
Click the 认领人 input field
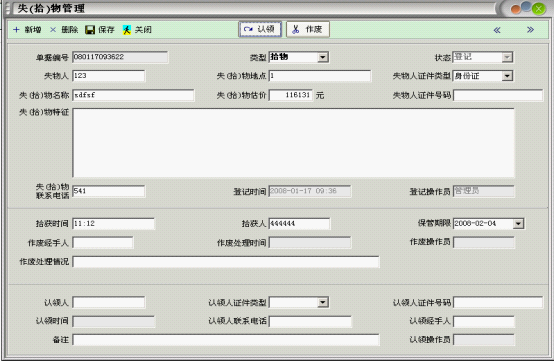pos(108,302)
